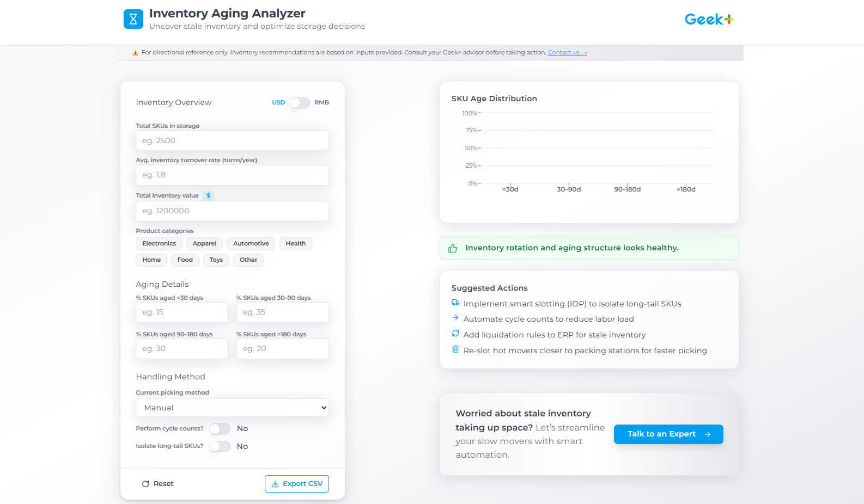
Task: Click the warning triangle icon in the notice bar
Action: pos(135,53)
